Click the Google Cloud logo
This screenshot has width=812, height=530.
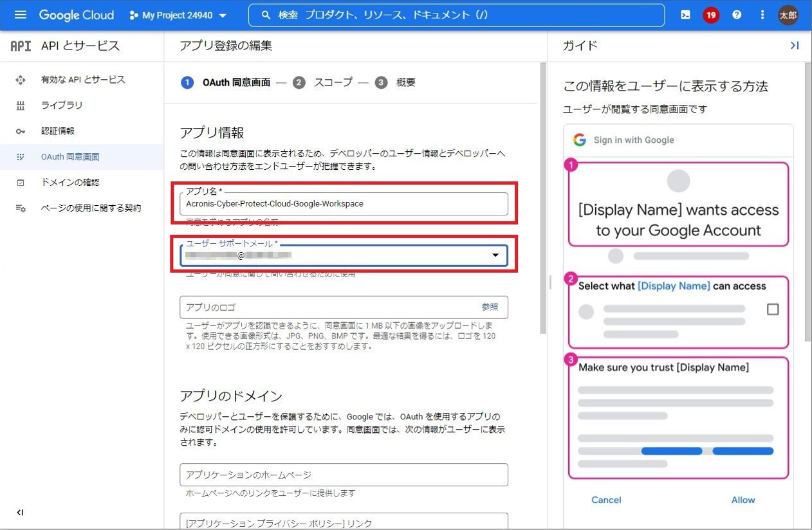point(77,15)
